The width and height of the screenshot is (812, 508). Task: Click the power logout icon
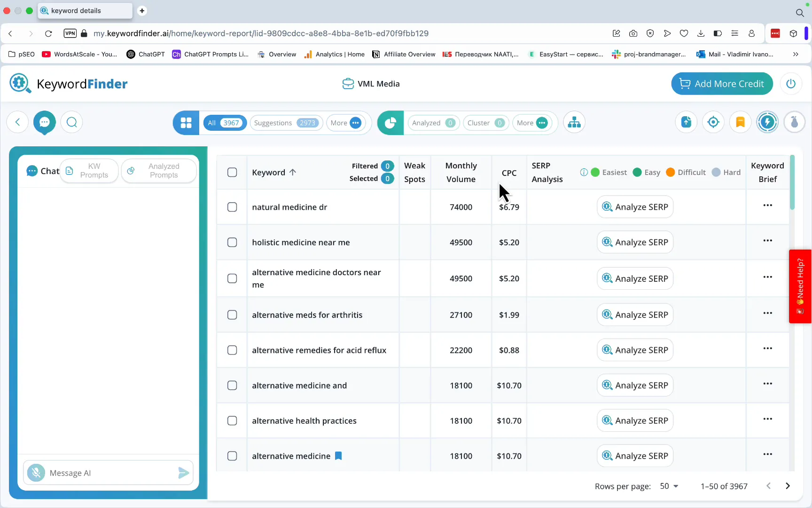pyautogui.click(x=791, y=84)
